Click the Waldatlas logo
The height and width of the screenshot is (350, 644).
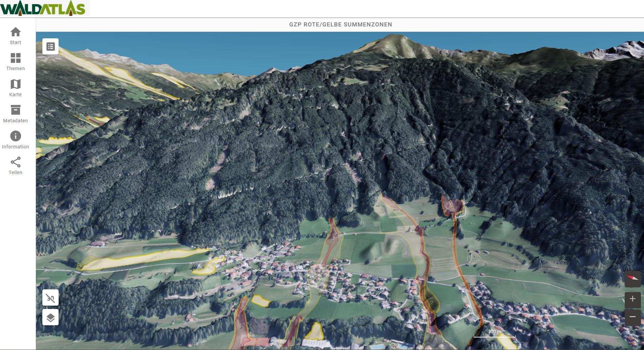coord(43,8)
